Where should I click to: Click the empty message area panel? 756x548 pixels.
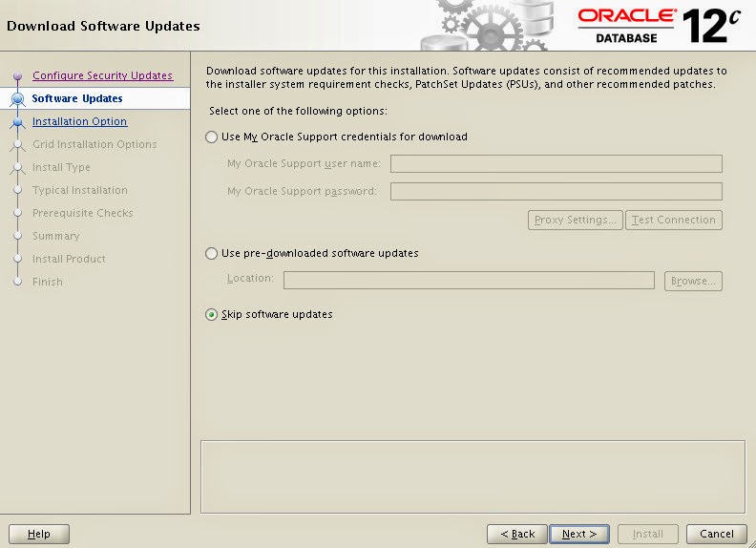pos(473,476)
